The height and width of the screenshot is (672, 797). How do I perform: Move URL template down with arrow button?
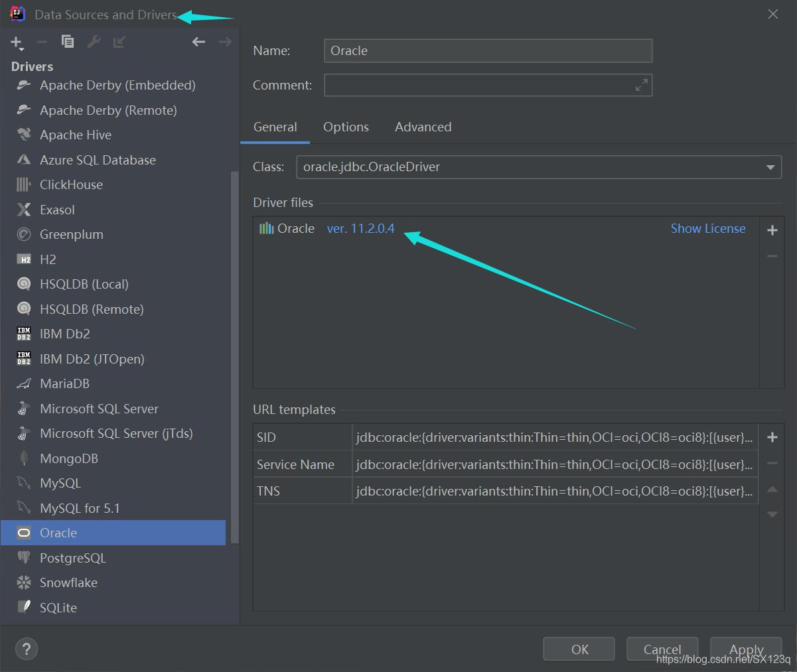tap(772, 514)
